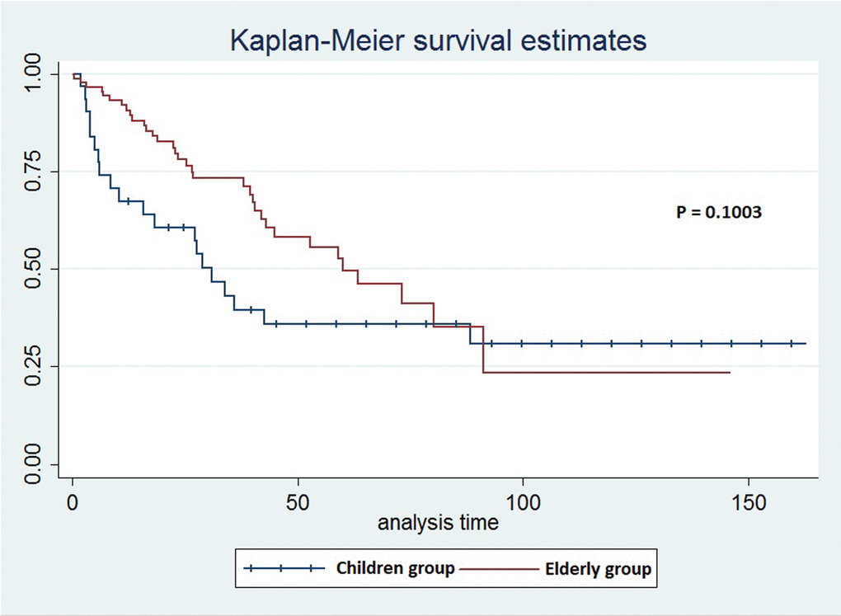Click the blue curve's drop near time 88
The image size is (841, 616).
coord(470,333)
